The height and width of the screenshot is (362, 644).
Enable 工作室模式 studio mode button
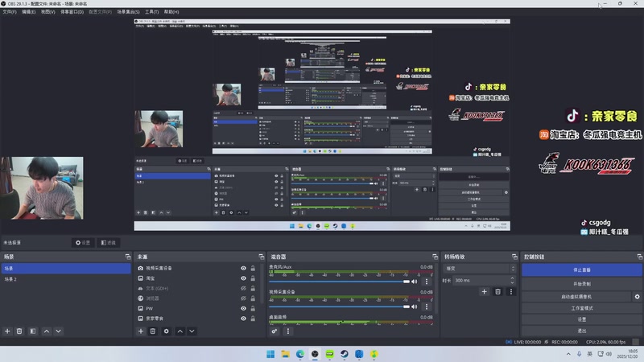[581, 308]
